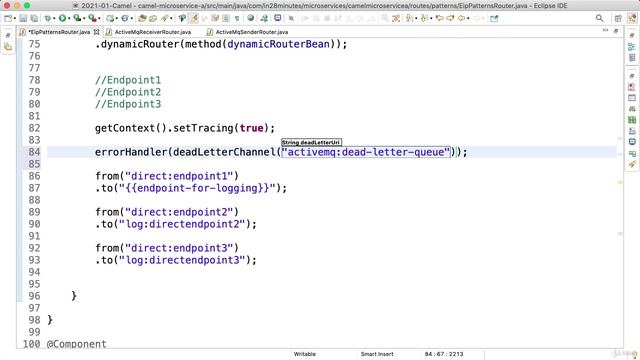Open the External Tools dropdown arrow
The height and width of the screenshot is (360, 640).
coord(99,18)
